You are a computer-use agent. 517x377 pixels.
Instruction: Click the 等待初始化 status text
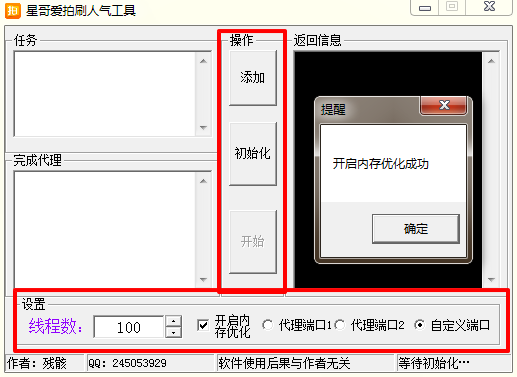[434, 363]
